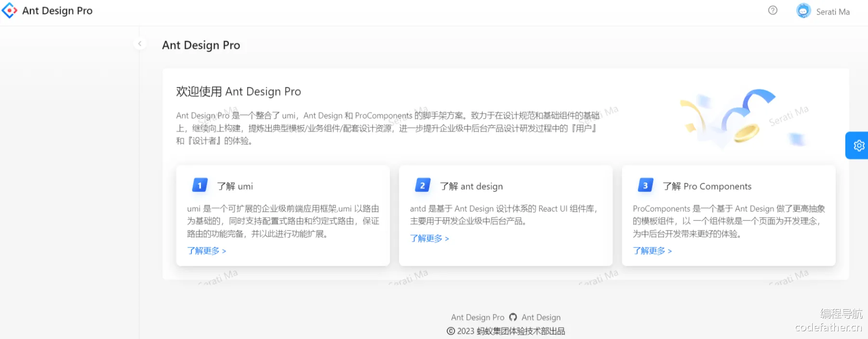Image resolution: width=868 pixels, height=339 pixels.
Task: Open the footer Ant Design link
Action: 541,317
